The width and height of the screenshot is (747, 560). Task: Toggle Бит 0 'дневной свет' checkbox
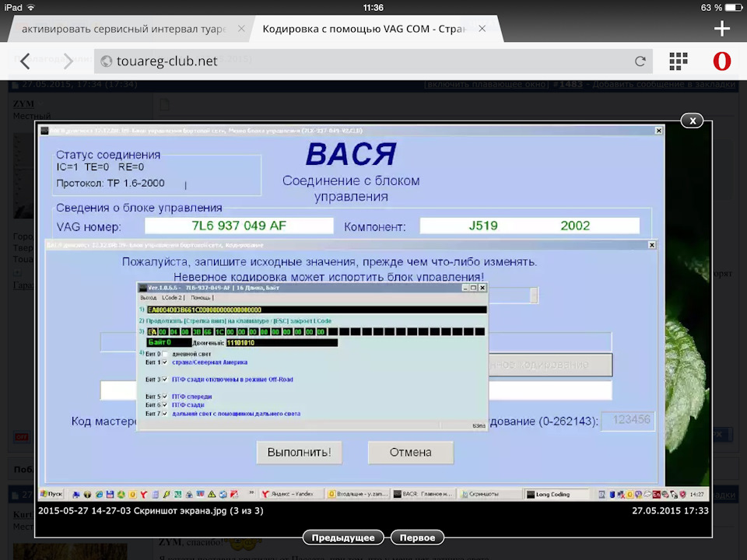tap(165, 354)
